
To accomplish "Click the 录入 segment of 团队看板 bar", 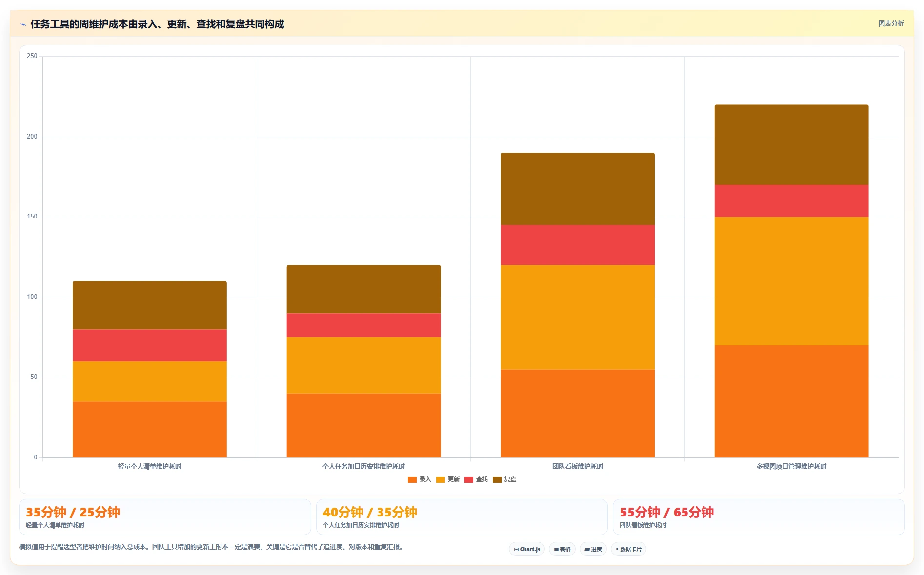I will coord(578,414).
